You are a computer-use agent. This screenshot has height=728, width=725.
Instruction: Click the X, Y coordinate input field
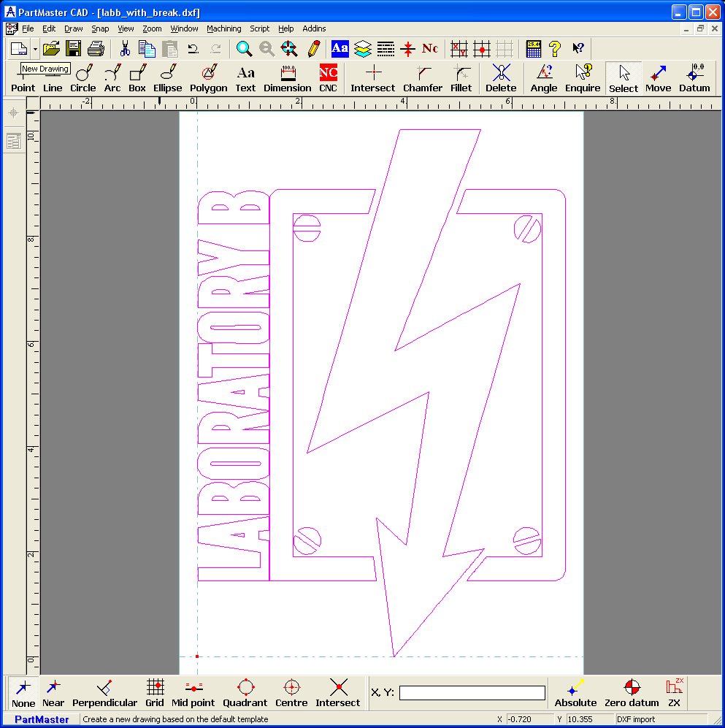(x=472, y=693)
